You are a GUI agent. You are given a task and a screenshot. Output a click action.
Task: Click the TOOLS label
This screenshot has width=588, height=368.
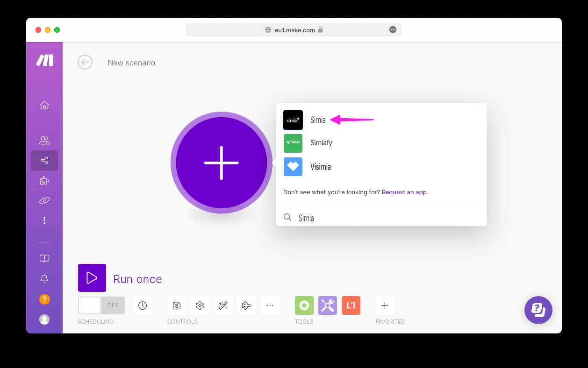304,322
